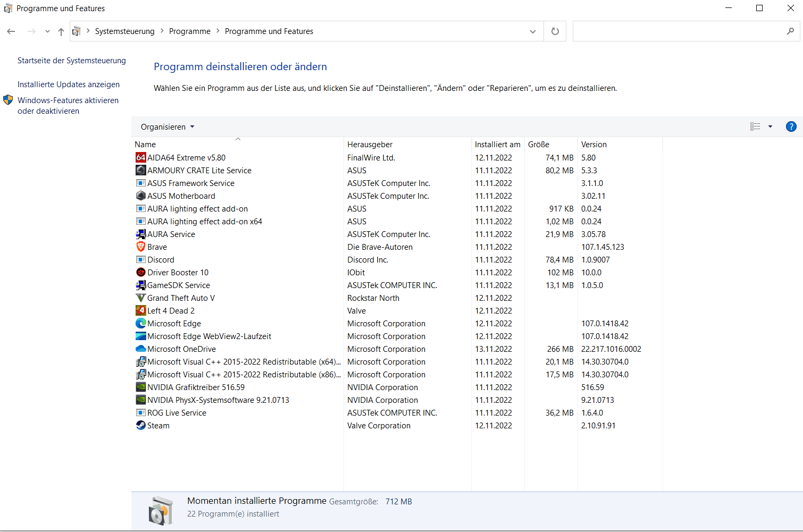This screenshot has width=803, height=532.
Task: Click the AURA Service icon
Action: [x=141, y=234]
